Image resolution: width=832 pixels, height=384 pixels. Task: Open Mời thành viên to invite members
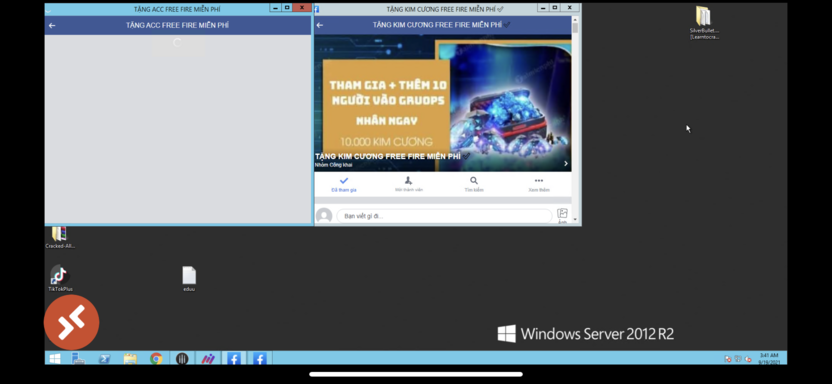409,184
